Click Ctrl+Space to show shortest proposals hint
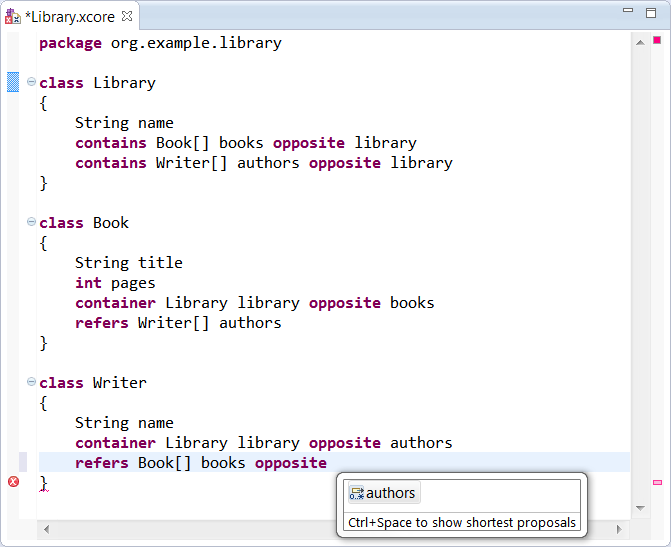The height and width of the screenshot is (547, 671). click(462, 523)
